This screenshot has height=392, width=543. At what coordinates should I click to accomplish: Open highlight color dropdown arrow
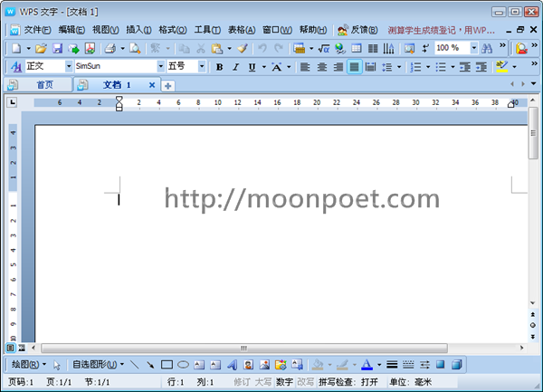pyautogui.click(x=514, y=67)
